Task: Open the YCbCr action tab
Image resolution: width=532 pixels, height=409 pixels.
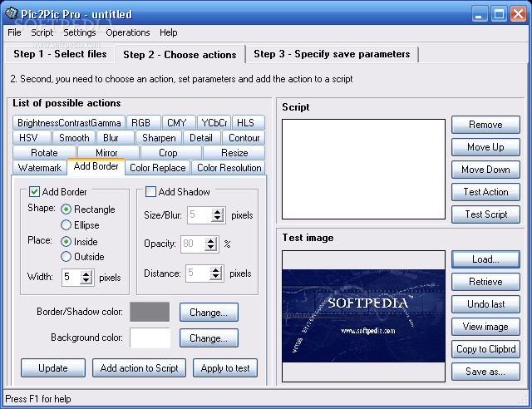Action: click(214, 122)
